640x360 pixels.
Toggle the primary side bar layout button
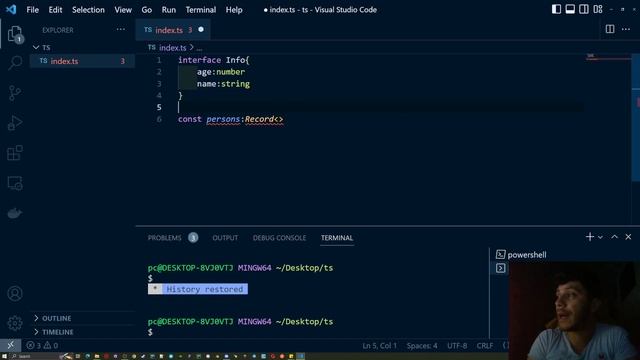point(556,9)
